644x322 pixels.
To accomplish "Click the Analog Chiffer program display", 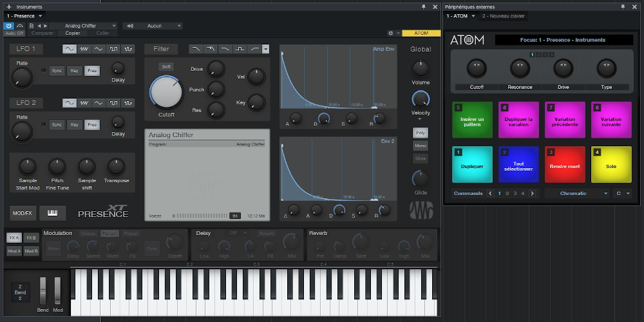I will pos(207,175).
